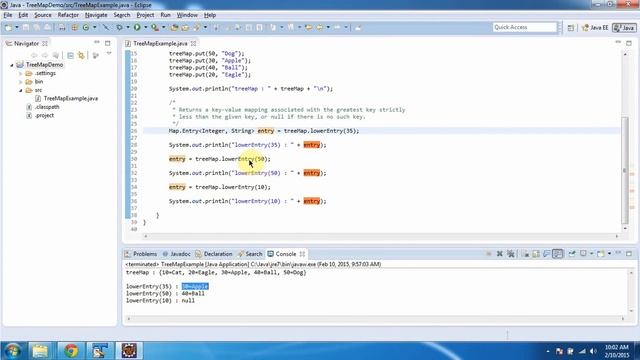Click the Run Last Tool external tools icon
The height and width of the screenshot is (360, 640).
point(155,27)
